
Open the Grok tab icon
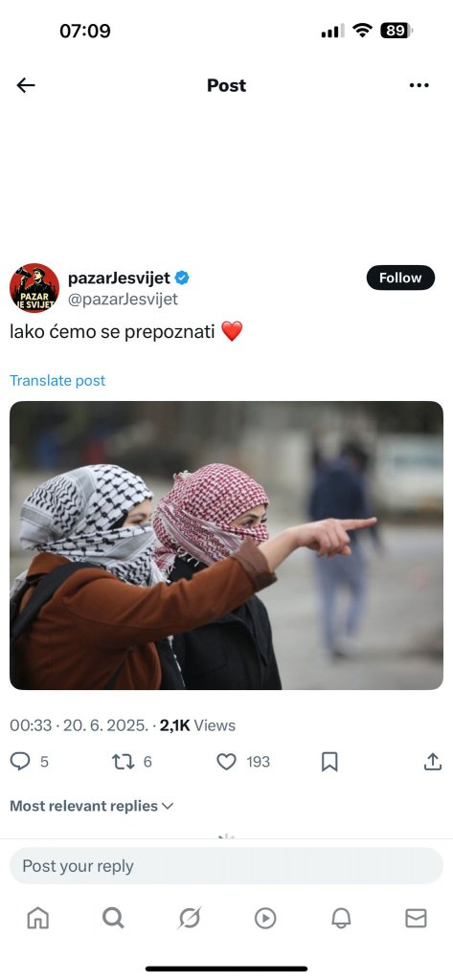(189, 918)
